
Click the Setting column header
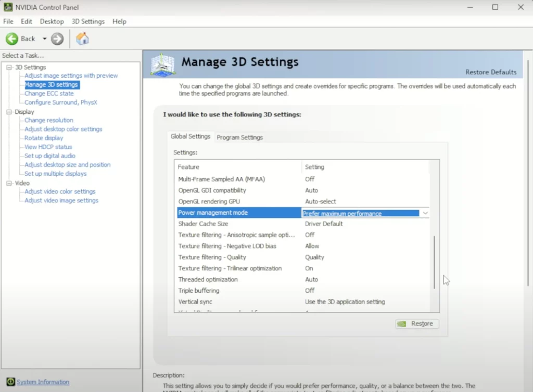point(365,167)
